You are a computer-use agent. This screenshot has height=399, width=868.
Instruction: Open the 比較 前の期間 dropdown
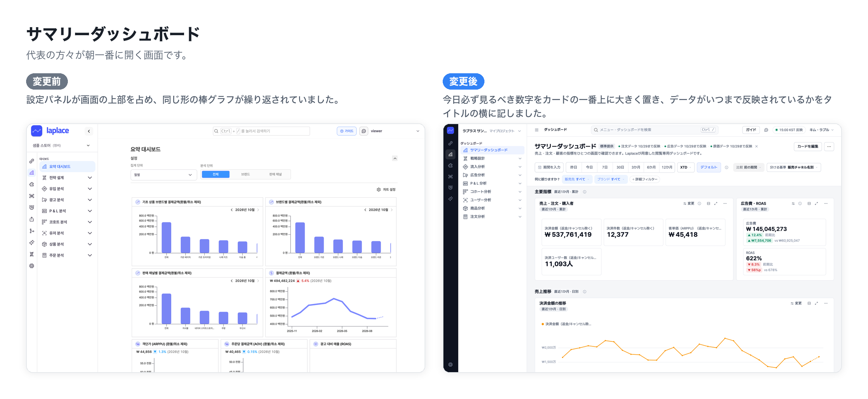click(748, 167)
